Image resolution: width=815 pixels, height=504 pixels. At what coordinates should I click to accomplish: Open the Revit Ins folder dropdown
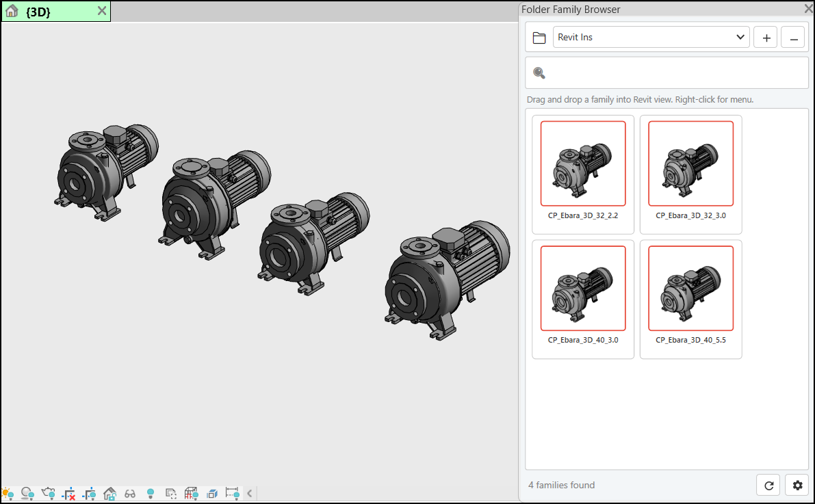[651, 38]
